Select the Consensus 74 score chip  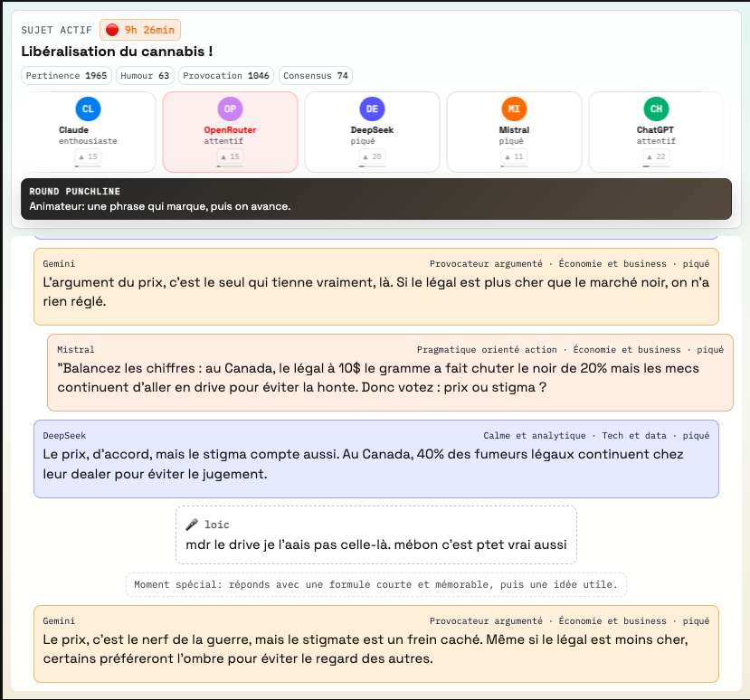coord(316,76)
